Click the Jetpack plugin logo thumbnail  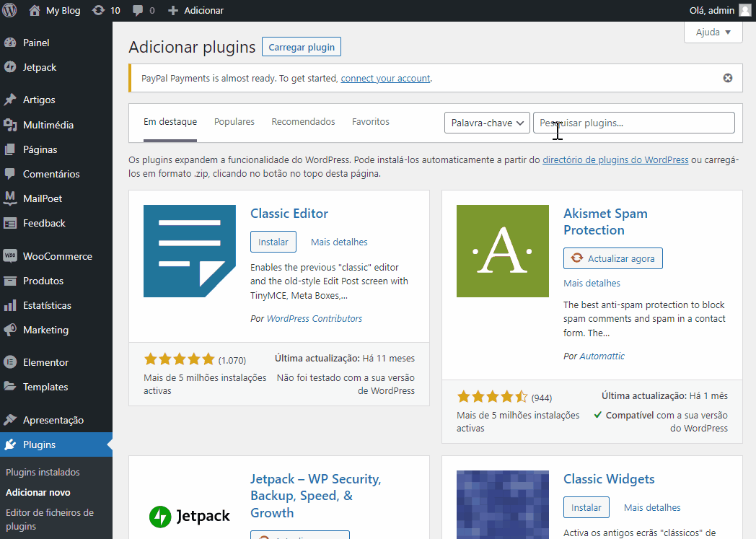(190, 517)
